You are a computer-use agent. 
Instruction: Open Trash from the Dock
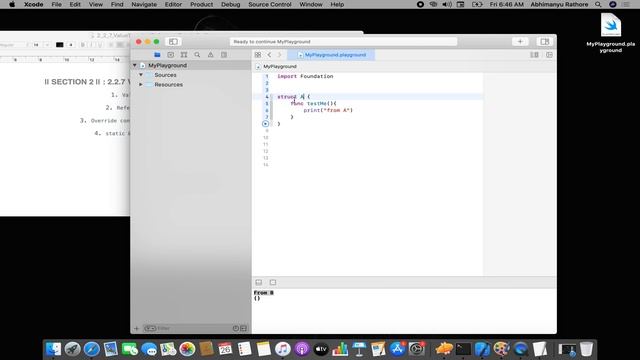click(587, 349)
